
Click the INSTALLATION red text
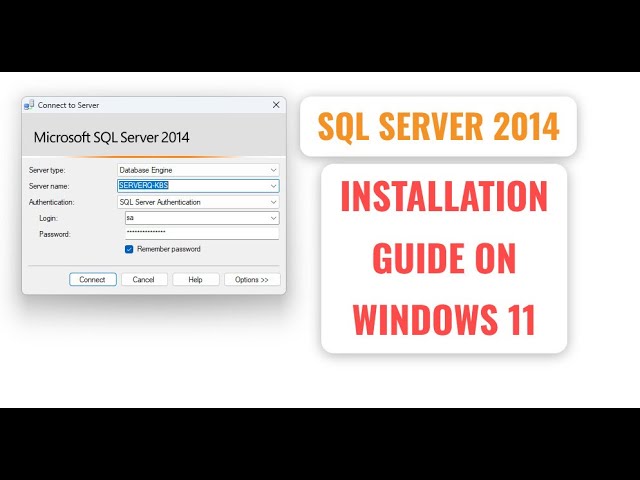tap(444, 197)
